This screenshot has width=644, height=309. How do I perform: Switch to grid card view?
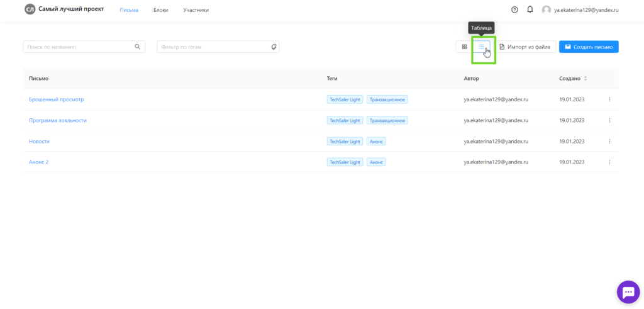pyautogui.click(x=464, y=47)
